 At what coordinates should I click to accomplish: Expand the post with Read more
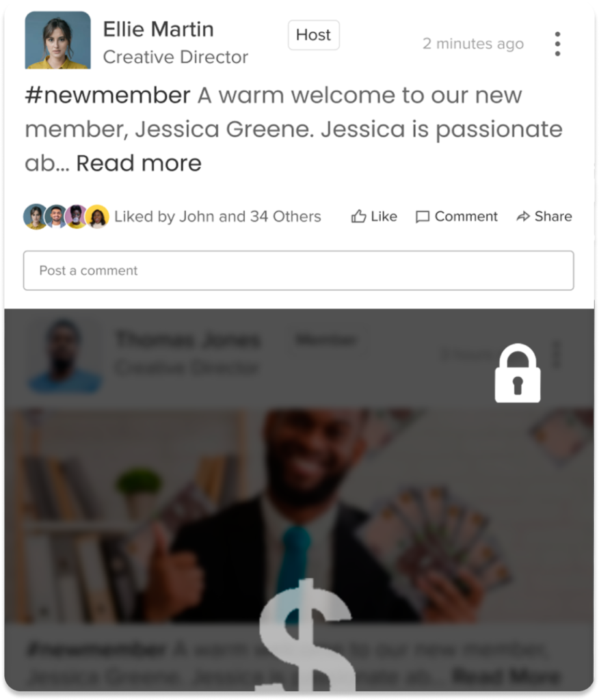tap(139, 163)
